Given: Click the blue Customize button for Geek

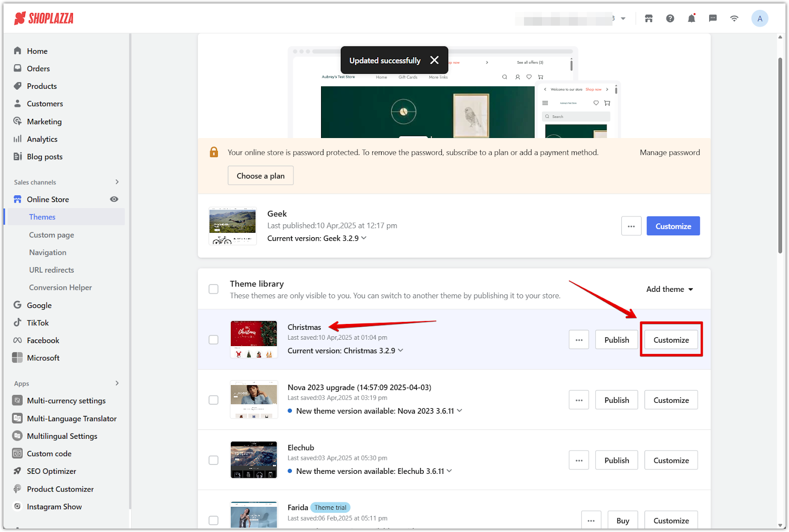Looking at the screenshot, I should pos(673,226).
